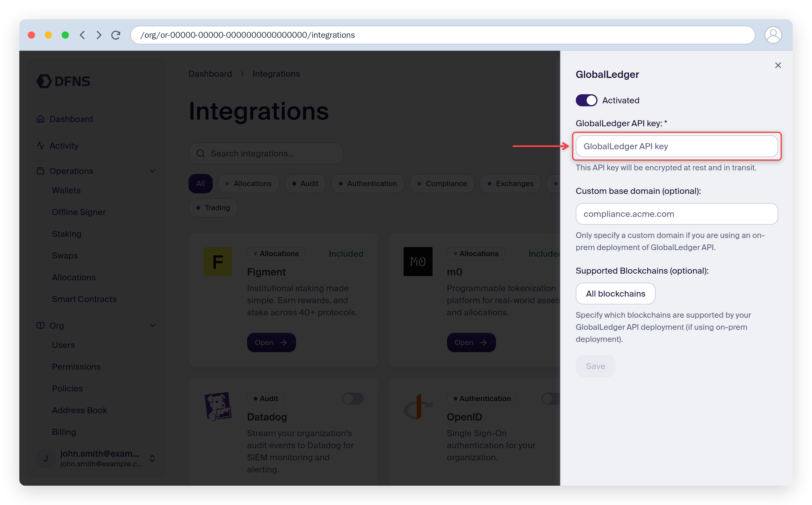812x505 pixels.
Task: Click the Operations wallet icon in sidebar
Action: click(40, 171)
